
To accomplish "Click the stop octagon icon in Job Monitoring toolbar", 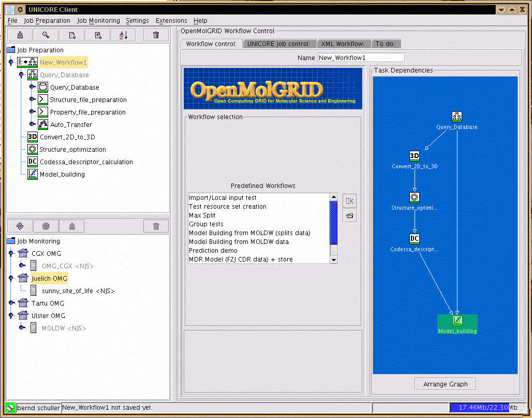I will point(46,226).
